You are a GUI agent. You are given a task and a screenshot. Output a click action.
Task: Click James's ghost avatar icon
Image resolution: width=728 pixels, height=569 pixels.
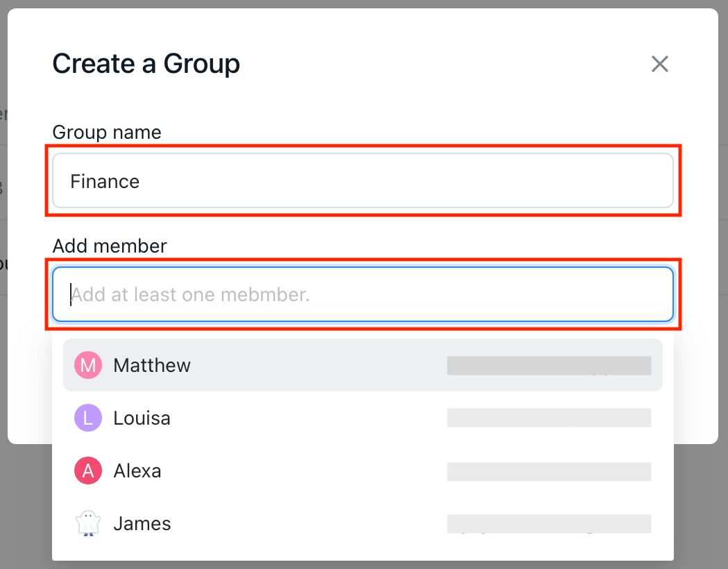click(88, 523)
